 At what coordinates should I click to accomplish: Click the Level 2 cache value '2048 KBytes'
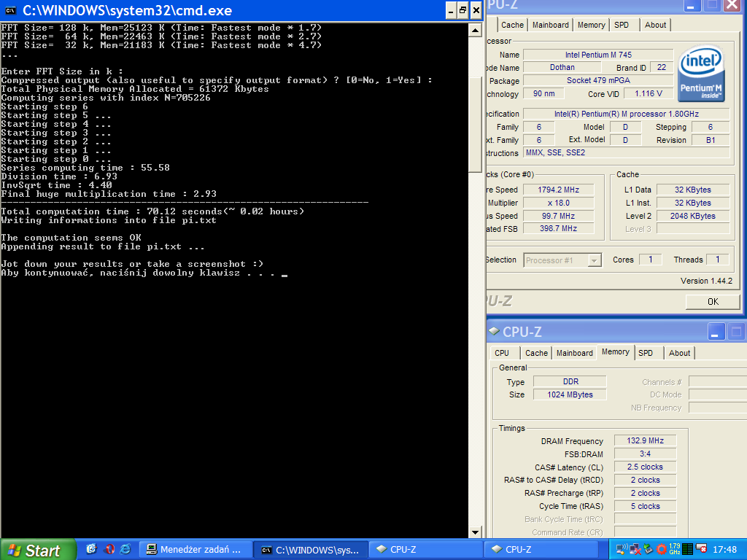[693, 216]
